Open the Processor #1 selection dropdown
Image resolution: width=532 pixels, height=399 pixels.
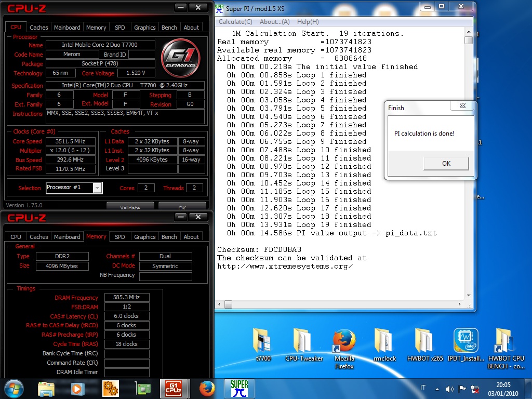point(97,188)
